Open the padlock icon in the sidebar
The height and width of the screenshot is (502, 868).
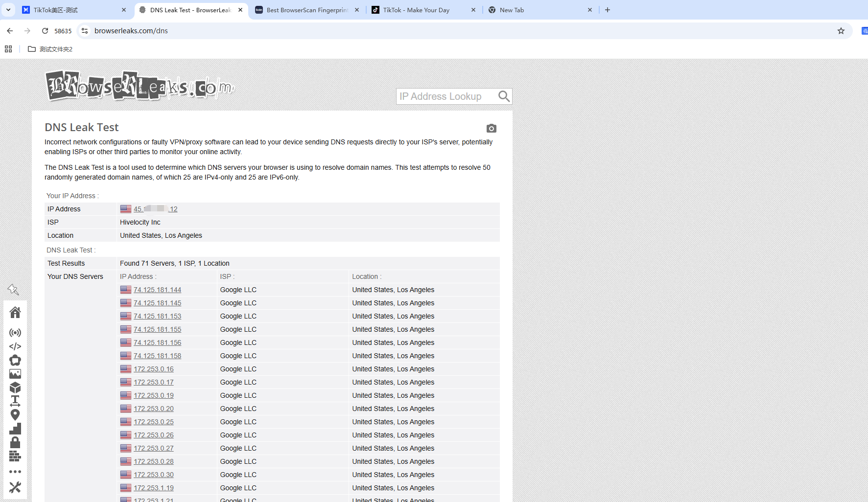15,442
